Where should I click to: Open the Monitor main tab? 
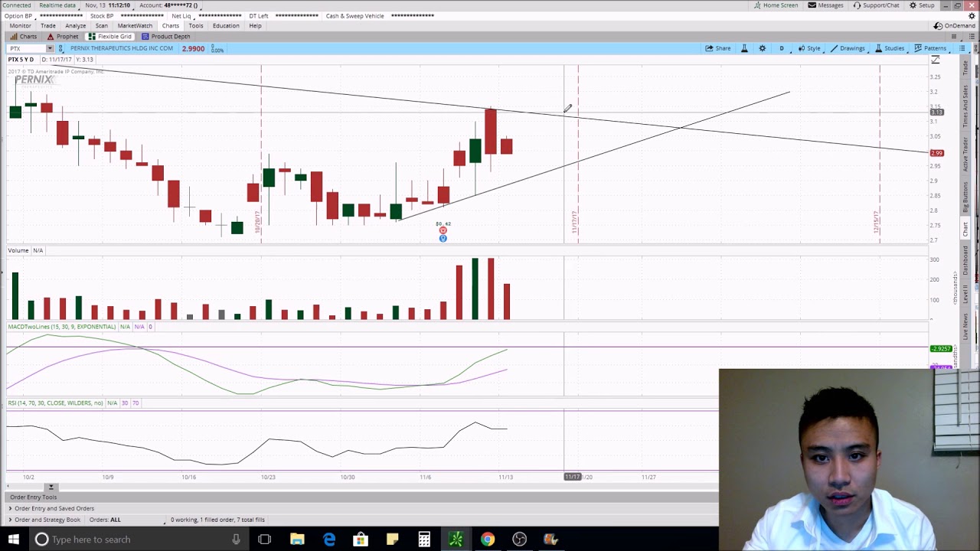pos(21,26)
